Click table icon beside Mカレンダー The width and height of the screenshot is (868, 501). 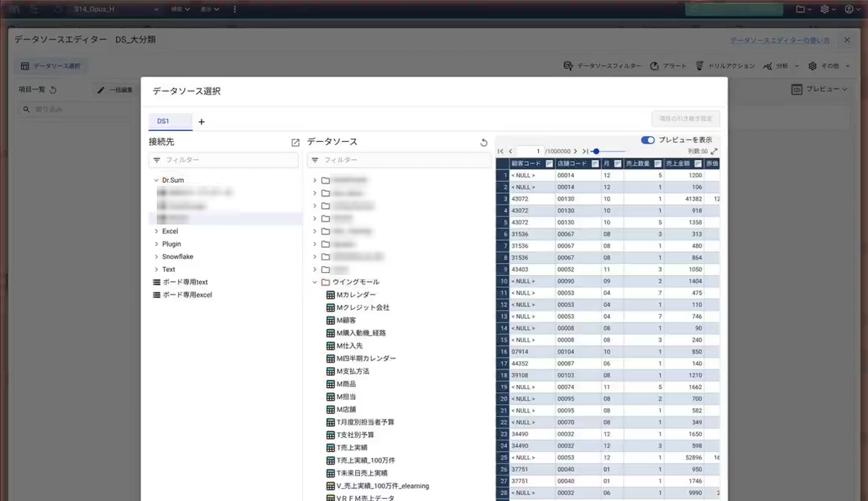(x=331, y=295)
